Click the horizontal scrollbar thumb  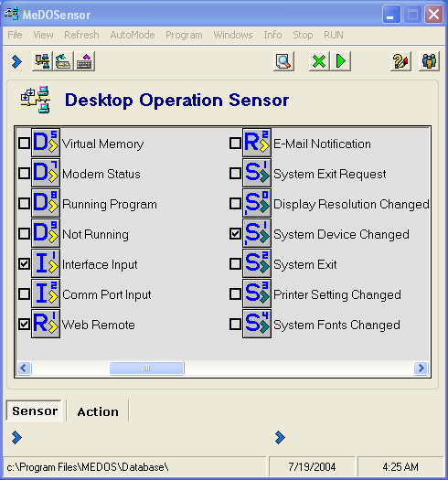click(147, 368)
